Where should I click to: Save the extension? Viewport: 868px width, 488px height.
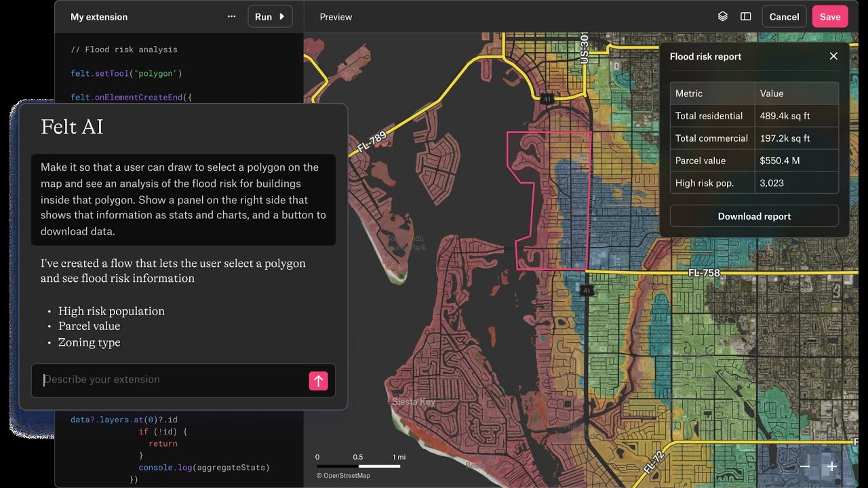coord(830,17)
